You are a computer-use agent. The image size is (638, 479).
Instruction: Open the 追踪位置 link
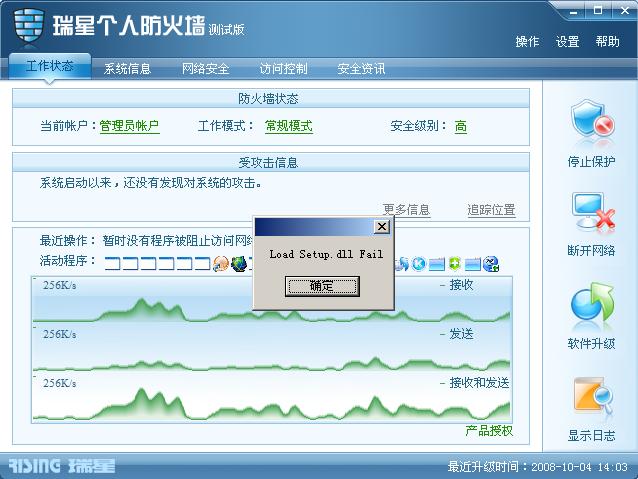click(x=492, y=210)
